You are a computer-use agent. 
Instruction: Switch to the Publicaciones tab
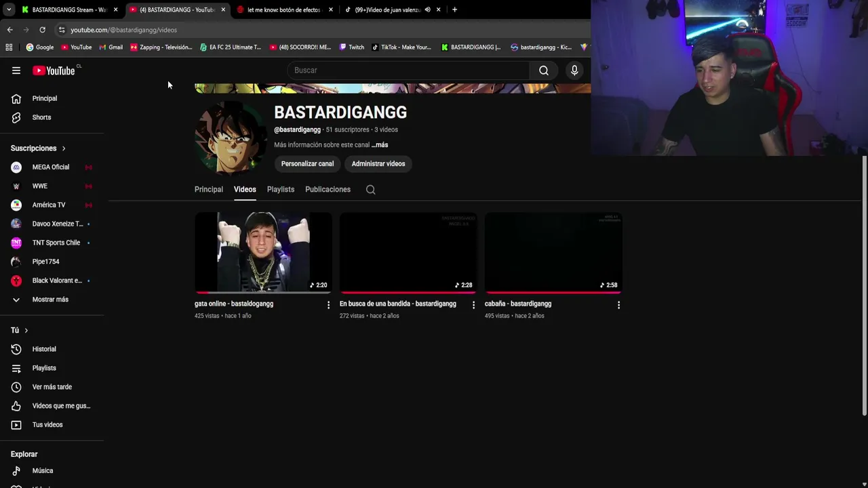point(328,190)
